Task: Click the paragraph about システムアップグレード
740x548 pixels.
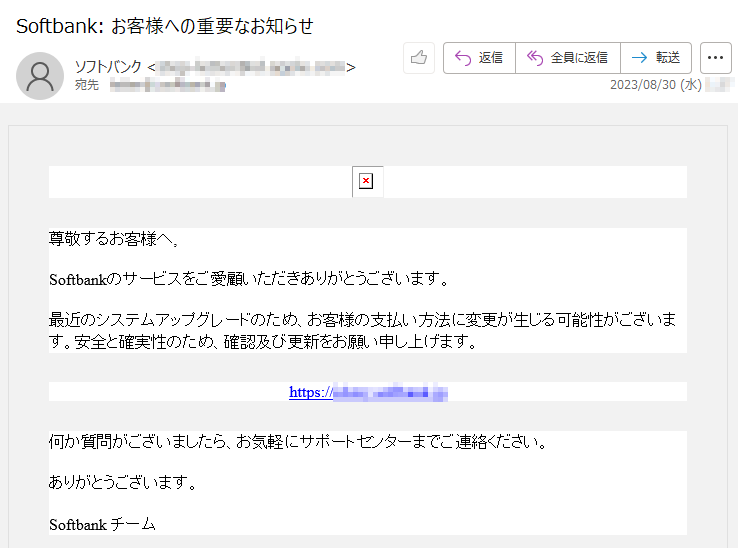Action: (362, 330)
